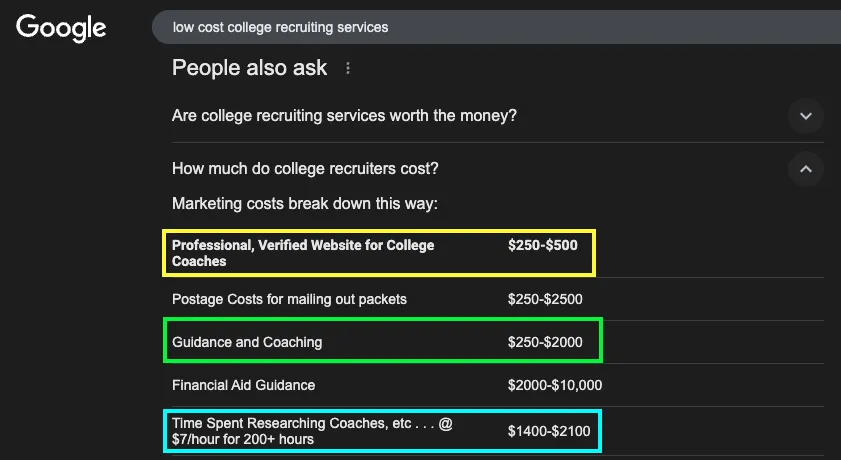Click the Financial Aid Guidance label

[244, 385]
